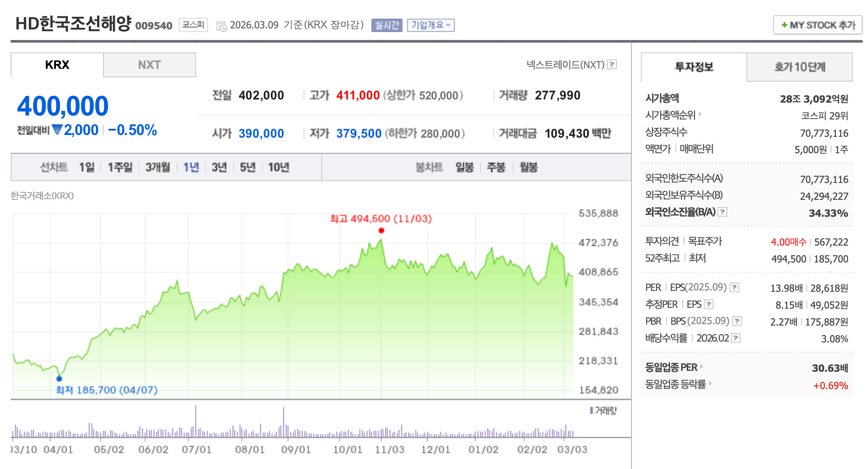The height and width of the screenshot is (469, 868).
Task: Click the PBR value 2.27배
Action: 784,322
